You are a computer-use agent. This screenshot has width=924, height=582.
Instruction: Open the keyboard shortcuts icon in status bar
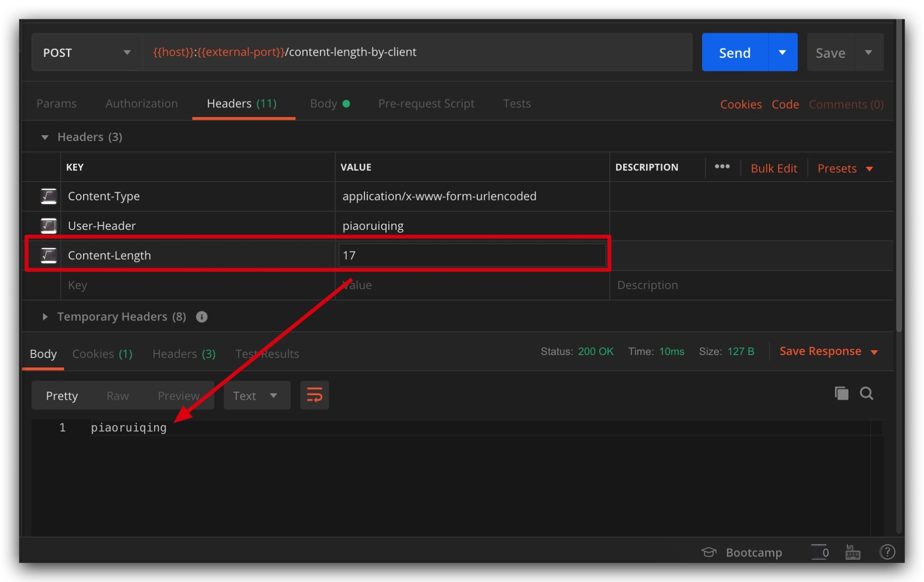point(852,552)
